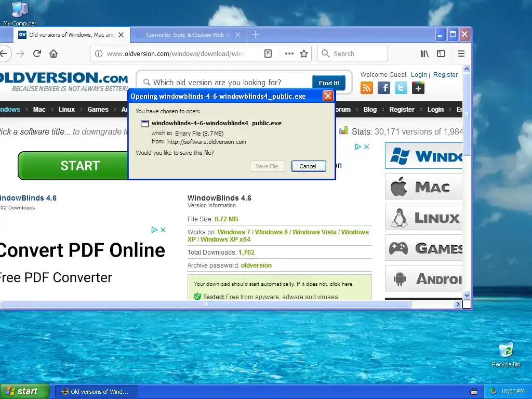Click the Android category banner in sidebar
This screenshot has height=399, width=532.
(x=424, y=278)
